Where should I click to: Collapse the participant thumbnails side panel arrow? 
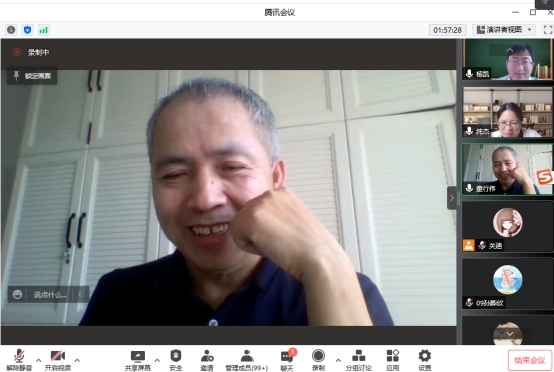click(x=452, y=198)
